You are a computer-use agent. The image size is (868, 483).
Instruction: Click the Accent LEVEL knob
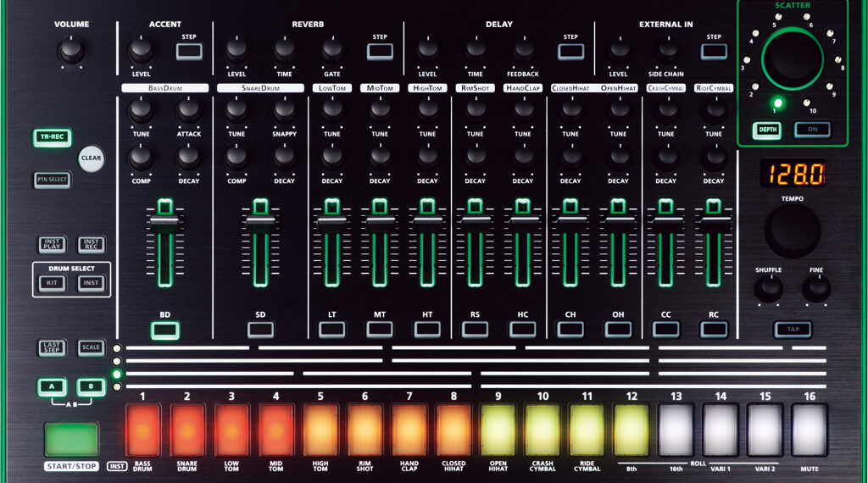click(x=142, y=51)
